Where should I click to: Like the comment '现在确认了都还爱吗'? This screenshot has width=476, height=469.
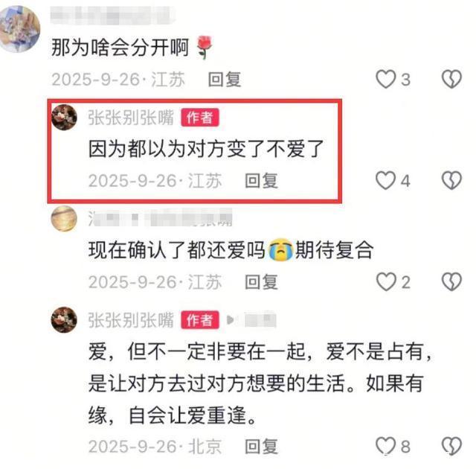[x=386, y=281]
